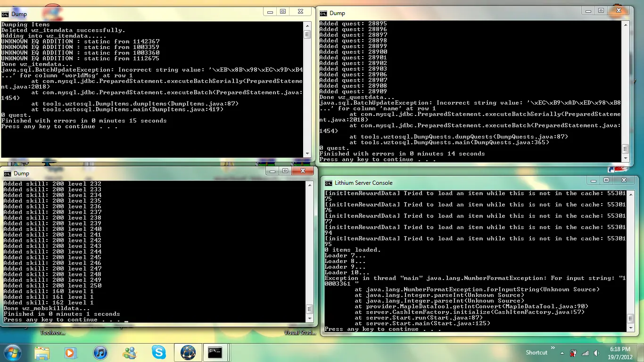
Task: Launch Skype from the taskbar
Action: pyautogui.click(x=159, y=353)
